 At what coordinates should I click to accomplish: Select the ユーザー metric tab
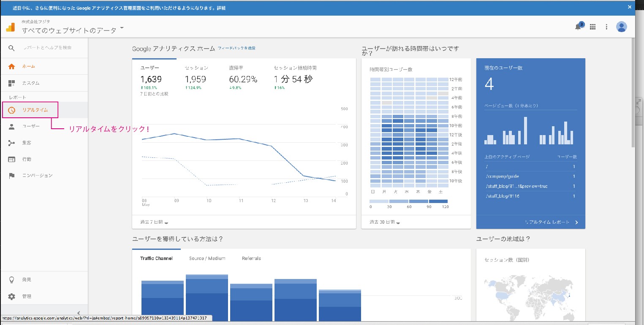155,78
